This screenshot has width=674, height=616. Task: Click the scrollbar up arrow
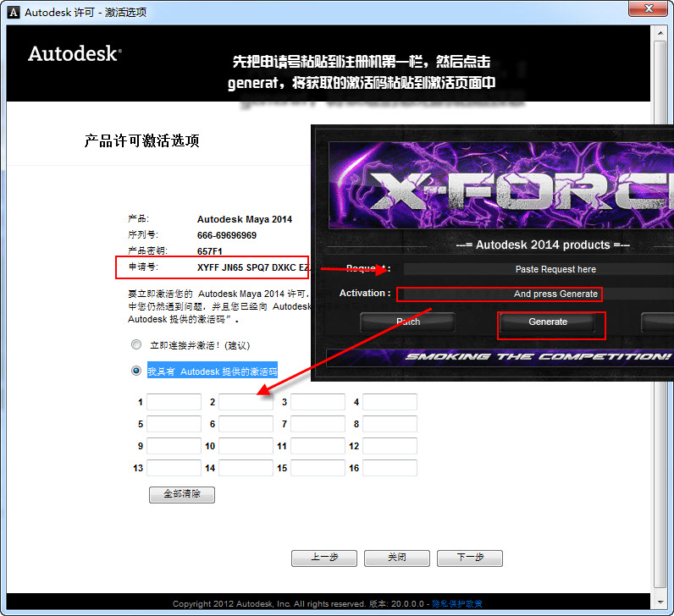[x=660, y=33]
